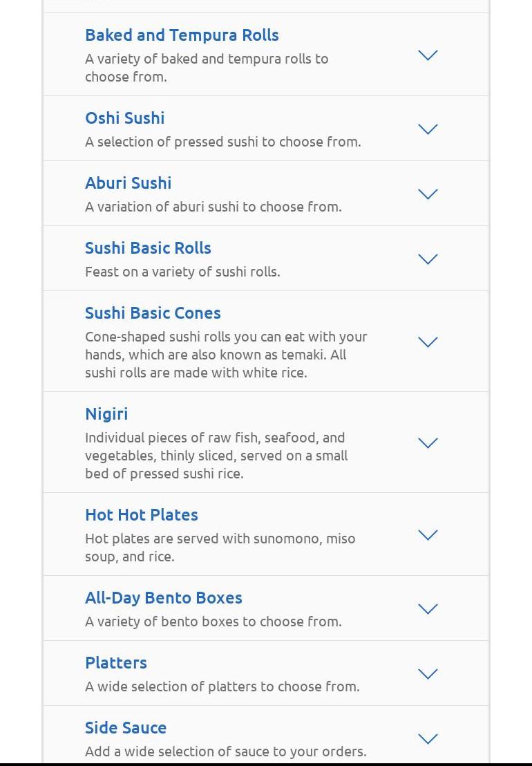Open Sushi Basic Rolls category title
Screen dimensions: 532x766
click(148, 247)
